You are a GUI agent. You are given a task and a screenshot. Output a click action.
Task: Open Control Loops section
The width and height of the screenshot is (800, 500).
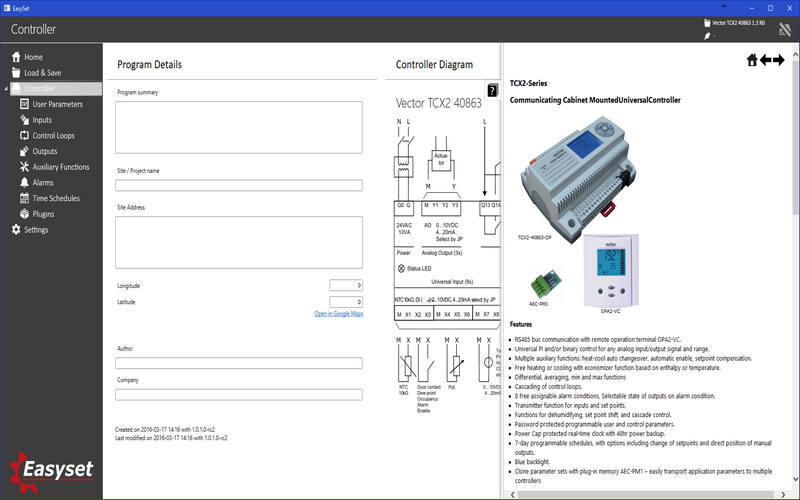pos(54,135)
